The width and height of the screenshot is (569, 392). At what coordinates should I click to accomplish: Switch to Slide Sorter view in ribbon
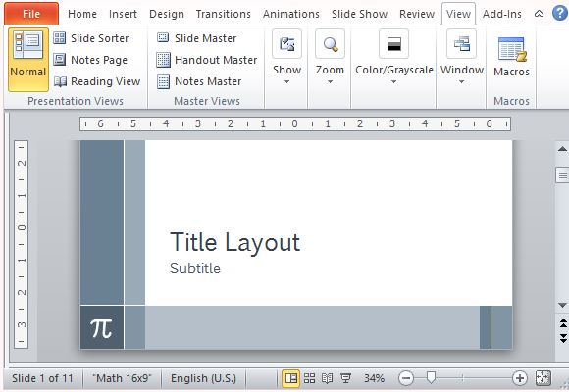[x=91, y=38]
